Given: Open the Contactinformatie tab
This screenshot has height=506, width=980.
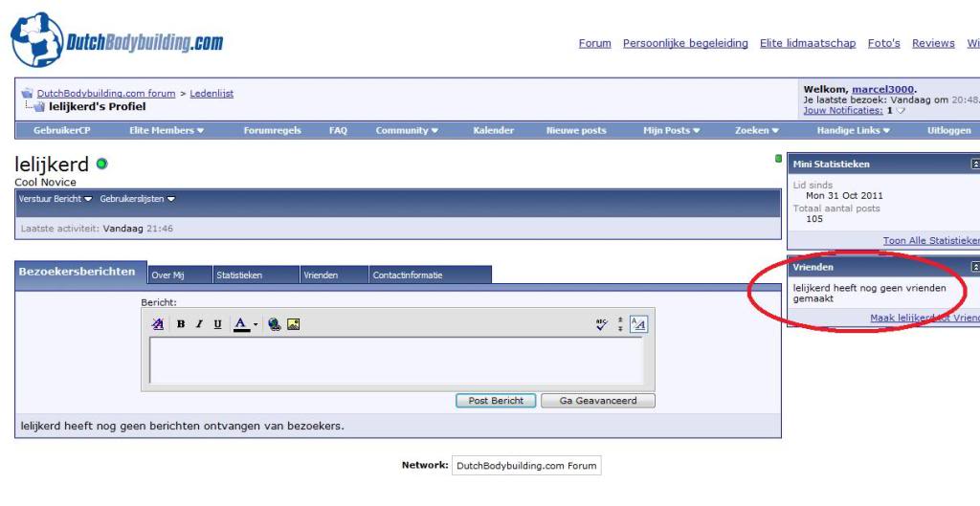Looking at the screenshot, I should click(407, 275).
